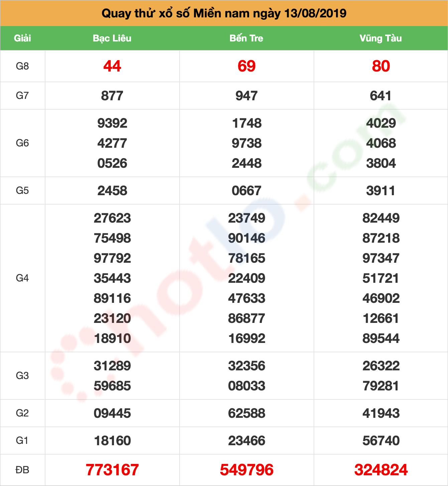Select G4 value 12661
This screenshot has height=486, width=448.
point(381,319)
